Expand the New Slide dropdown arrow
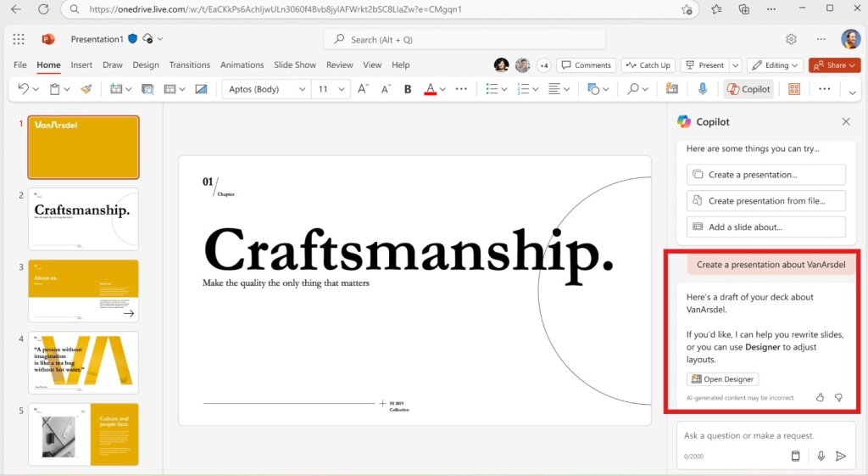The image size is (868, 476). 129,89
